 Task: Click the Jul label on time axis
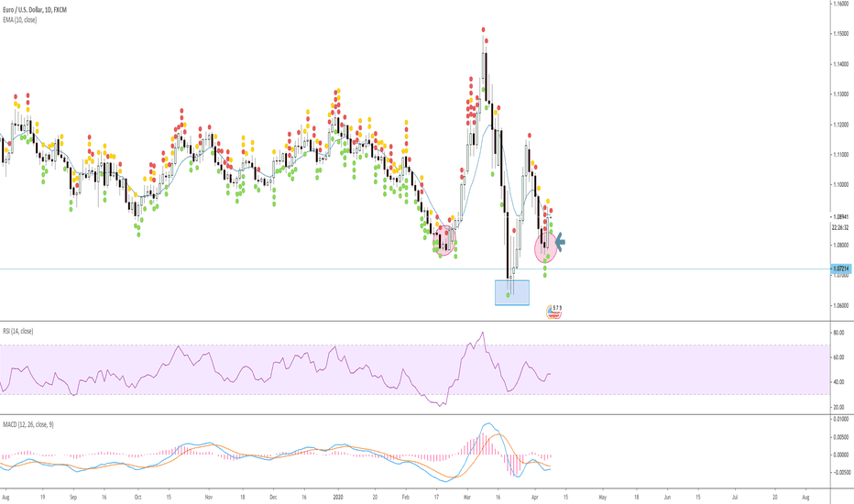(735, 498)
